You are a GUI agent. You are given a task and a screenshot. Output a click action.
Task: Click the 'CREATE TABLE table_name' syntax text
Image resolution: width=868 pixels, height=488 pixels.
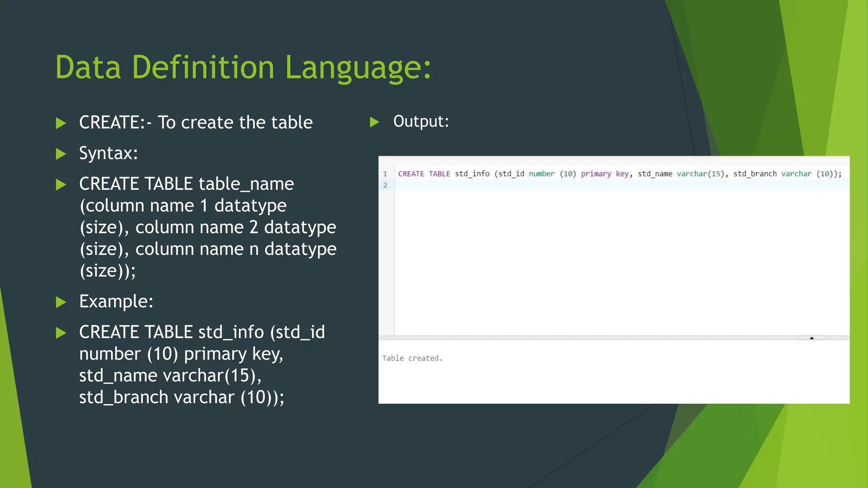click(186, 184)
